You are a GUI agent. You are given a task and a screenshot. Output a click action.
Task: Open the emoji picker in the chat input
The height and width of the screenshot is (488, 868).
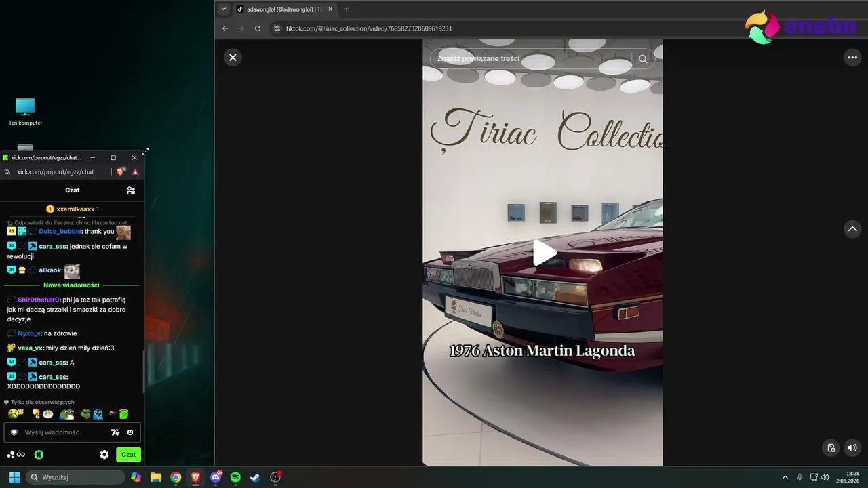(130, 432)
